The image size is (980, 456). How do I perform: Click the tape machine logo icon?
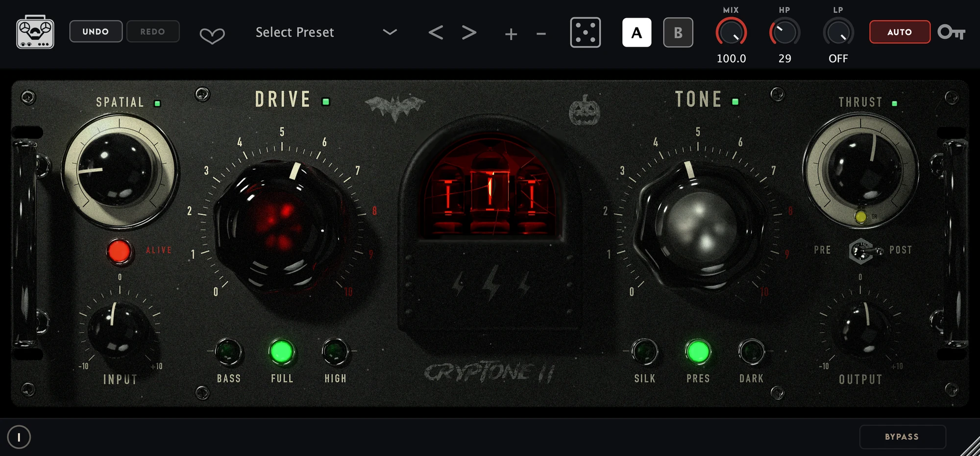pyautogui.click(x=35, y=32)
